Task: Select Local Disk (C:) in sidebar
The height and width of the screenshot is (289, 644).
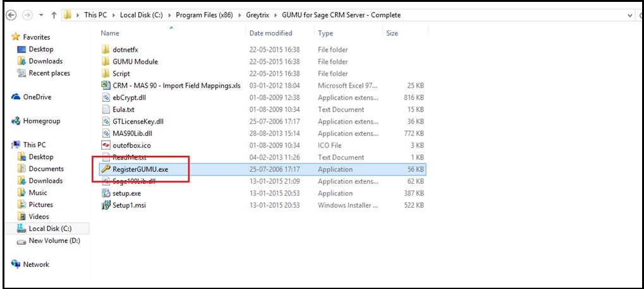Action: tap(47, 228)
